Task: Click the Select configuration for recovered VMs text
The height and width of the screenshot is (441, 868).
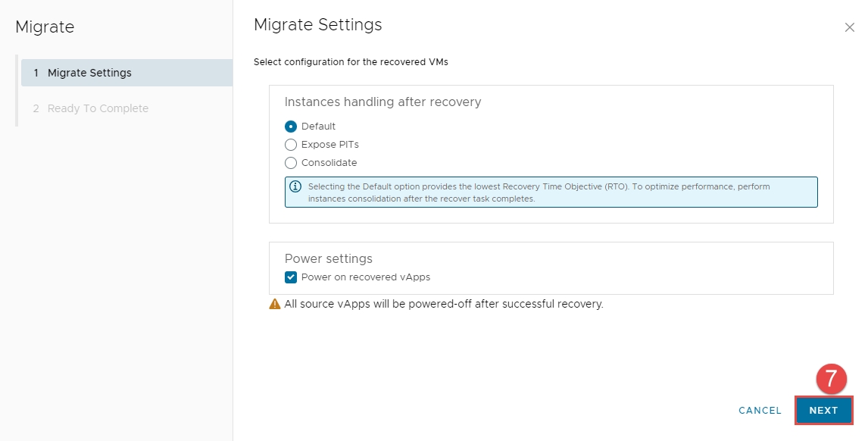Action: pyautogui.click(x=351, y=62)
